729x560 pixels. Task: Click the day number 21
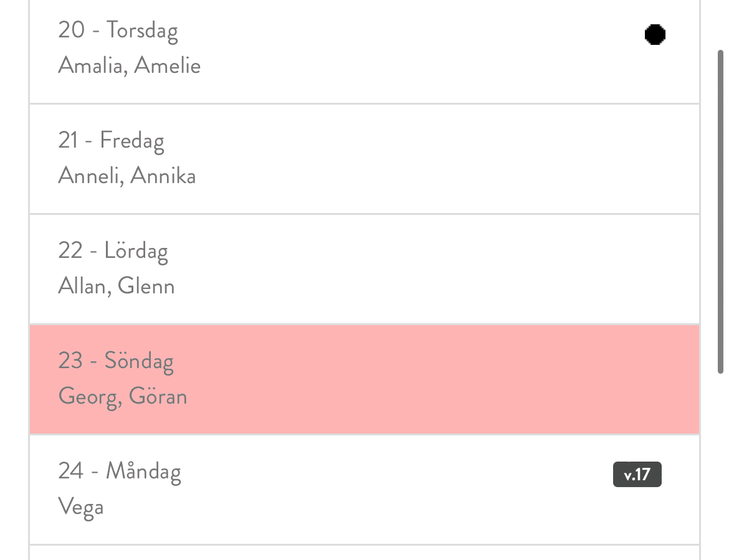click(x=70, y=140)
